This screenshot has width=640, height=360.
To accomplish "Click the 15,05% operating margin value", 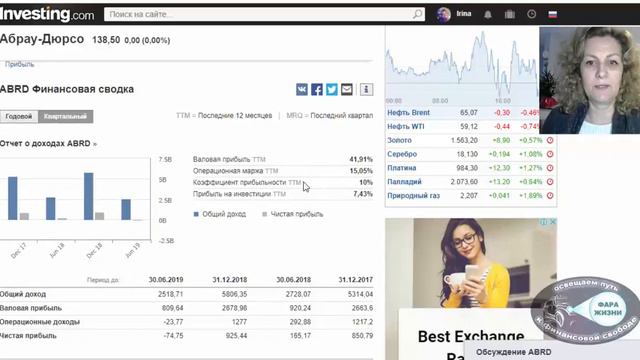I will click(361, 171).
